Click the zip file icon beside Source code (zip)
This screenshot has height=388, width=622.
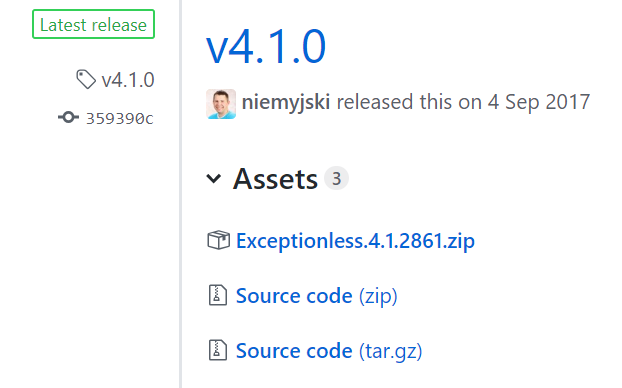[218, 295]
